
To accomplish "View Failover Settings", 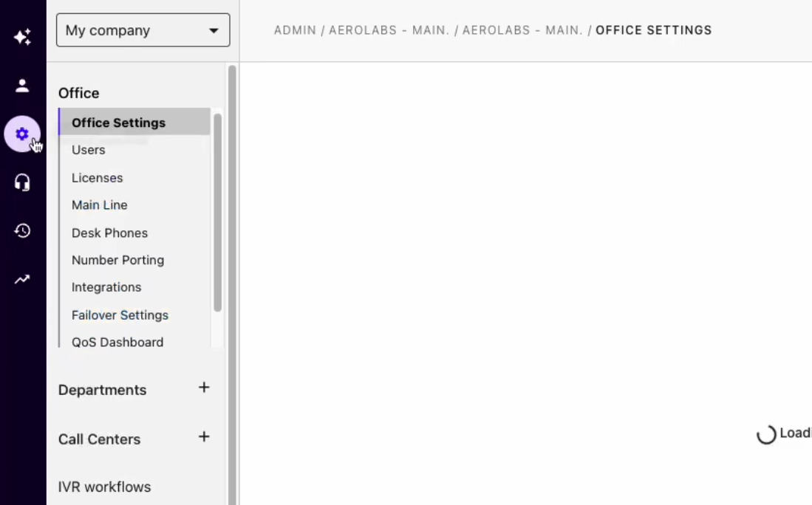I will 120,315.
